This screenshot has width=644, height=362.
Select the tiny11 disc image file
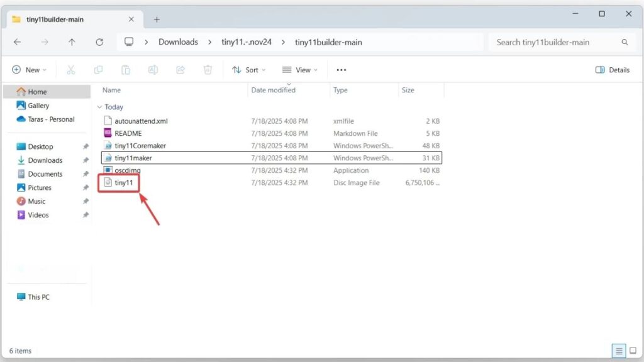click(x=272, y=183)
